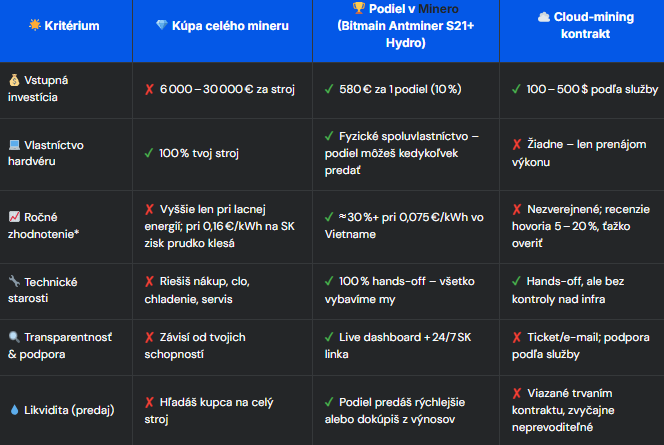Click the laptop icon beside Vlastníctvo hardvéru
The width and height of the screenshot is (664, 445).
[14, 145]
